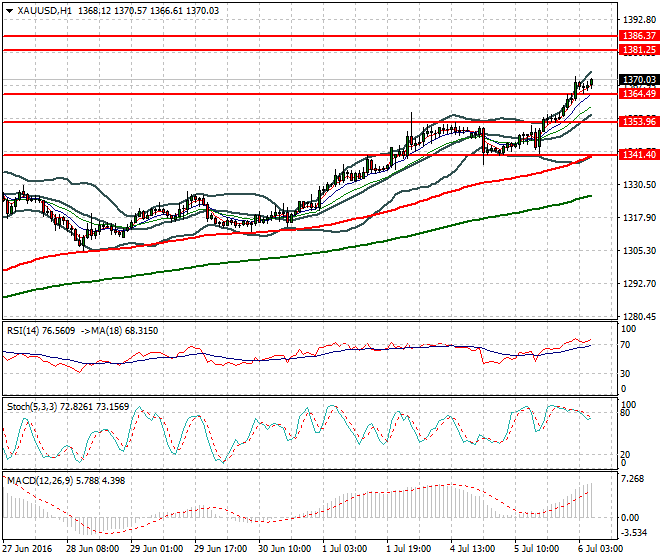Click the 1305.30 price scale value
Viewport: 660px width, 560px height.
[x=639, y=251]
